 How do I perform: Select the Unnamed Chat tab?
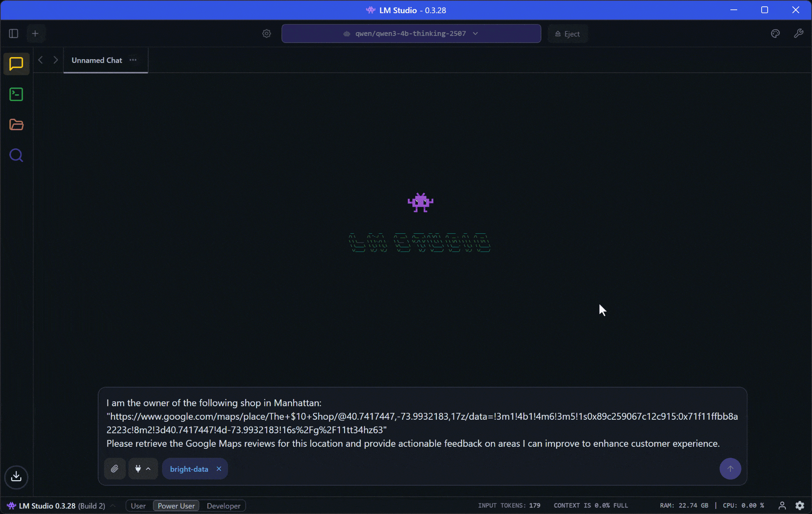(x=97, y=60)
